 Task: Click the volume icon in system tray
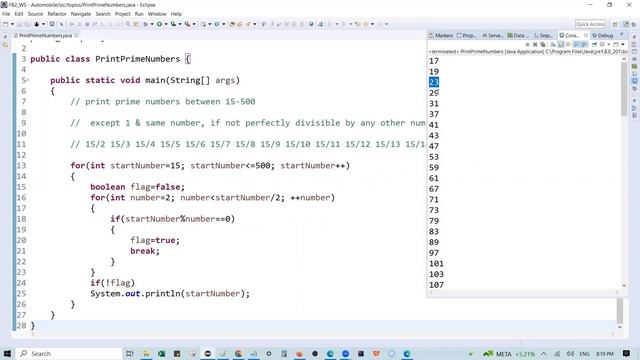click(570, 354)
